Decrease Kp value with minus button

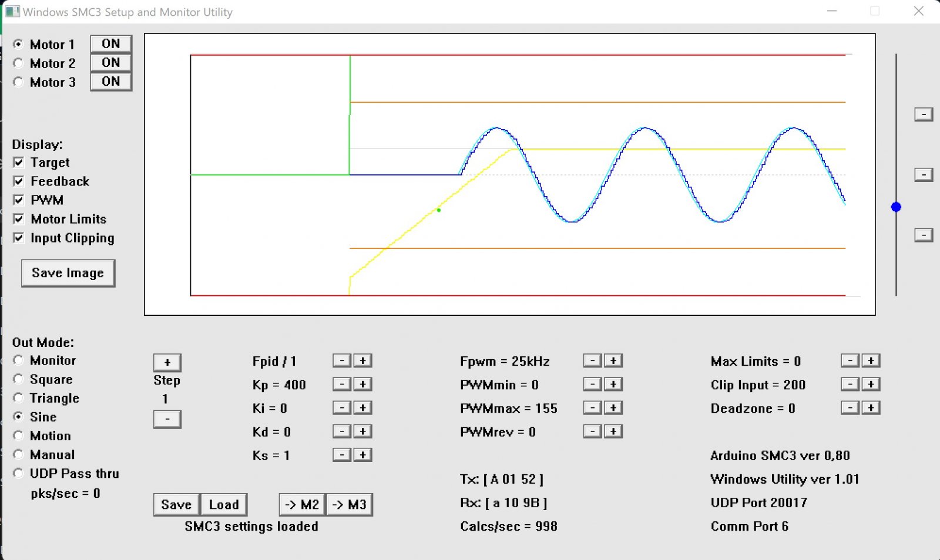coord(342,384)
